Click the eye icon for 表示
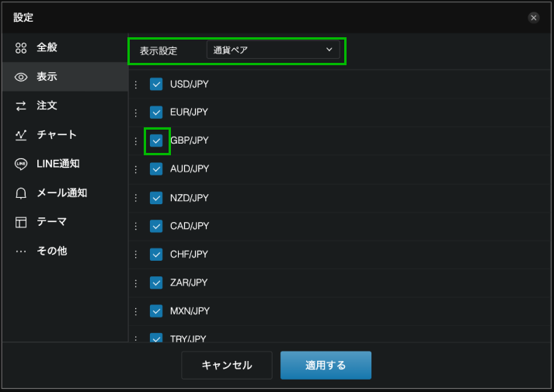 (21, 77)
